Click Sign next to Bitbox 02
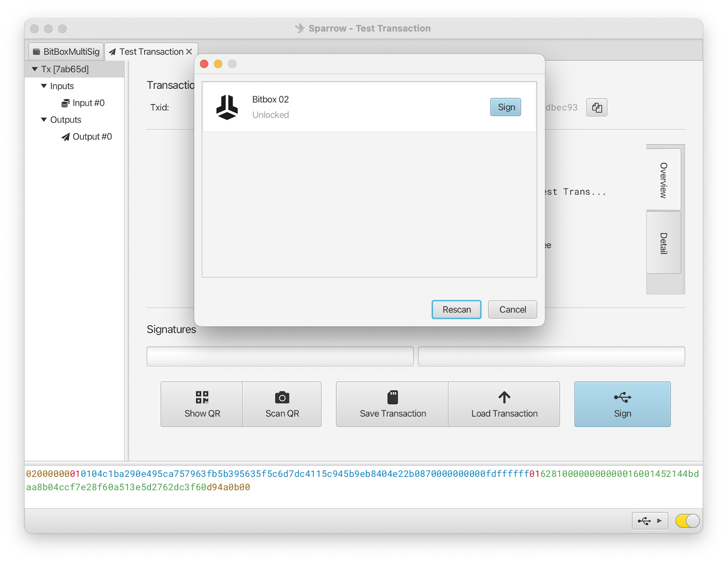 [506, 107]
